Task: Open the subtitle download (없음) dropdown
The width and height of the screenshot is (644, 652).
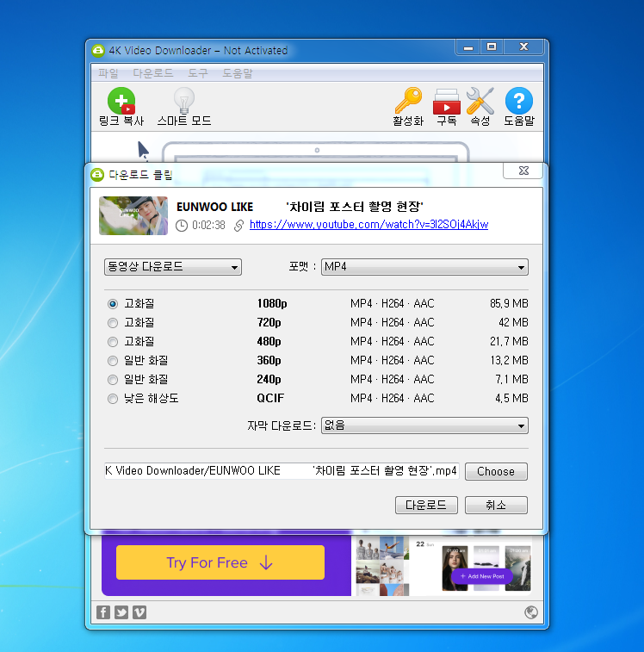Action: coord(424,425)
